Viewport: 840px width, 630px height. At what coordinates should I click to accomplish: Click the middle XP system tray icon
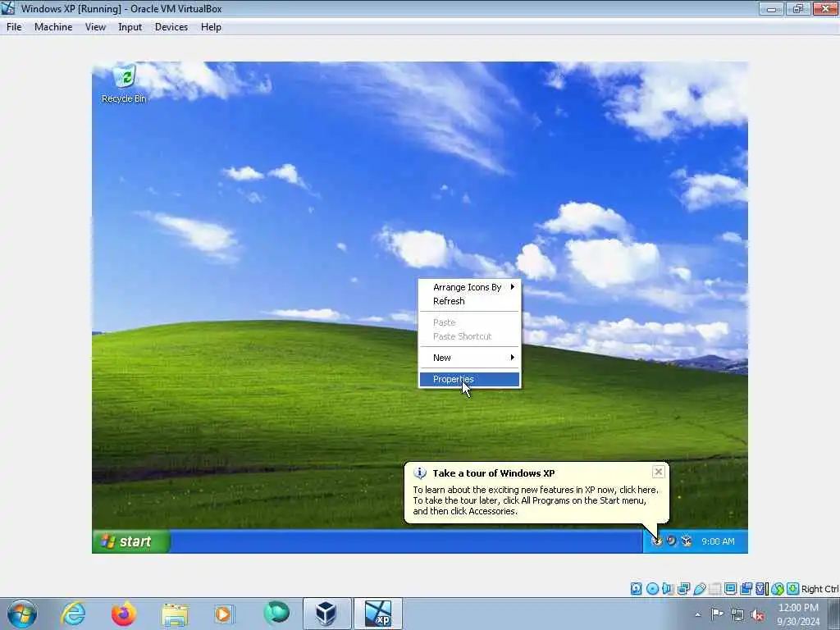pos(671,541)
